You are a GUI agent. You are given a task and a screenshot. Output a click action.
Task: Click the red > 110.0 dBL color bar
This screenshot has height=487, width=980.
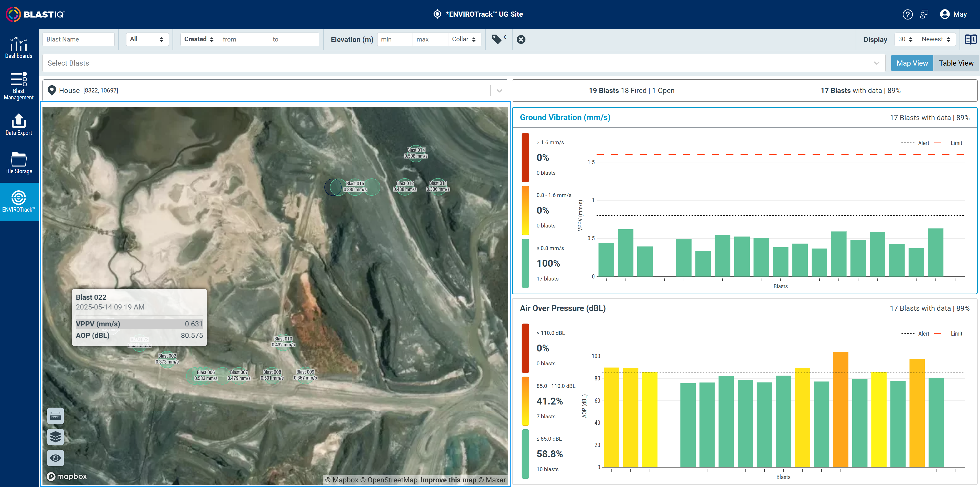pos(525,348)
